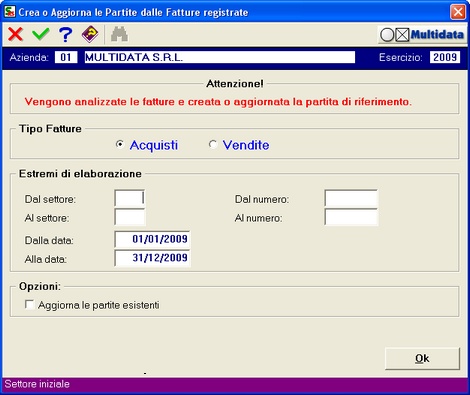
Task: Click the Alla data field 31/12/2009
Action: pos(152,258)
